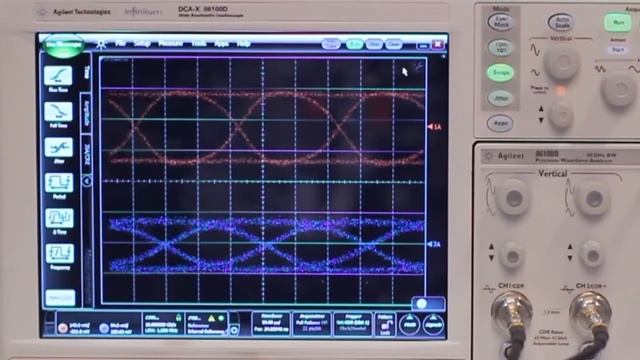This screenshot has height=360, width=640.
Task: Open the Measure menu
Action: (171, 44)
